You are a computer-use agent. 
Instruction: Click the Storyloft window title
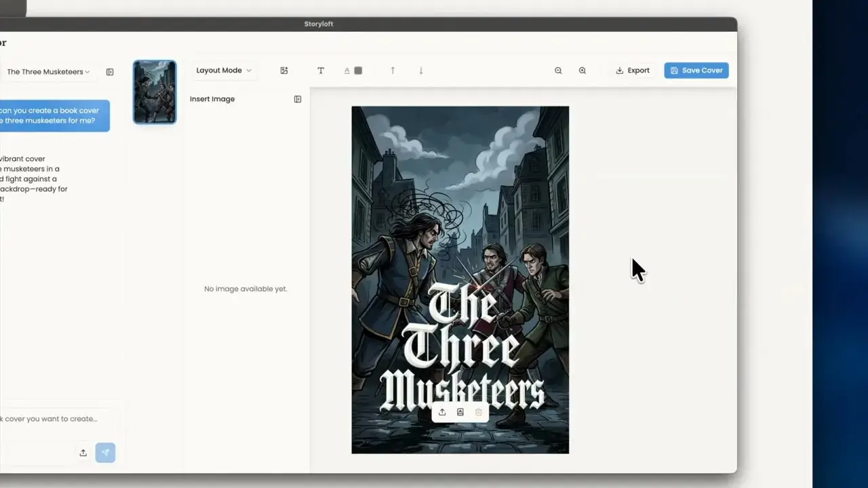[x=319, y=24]
